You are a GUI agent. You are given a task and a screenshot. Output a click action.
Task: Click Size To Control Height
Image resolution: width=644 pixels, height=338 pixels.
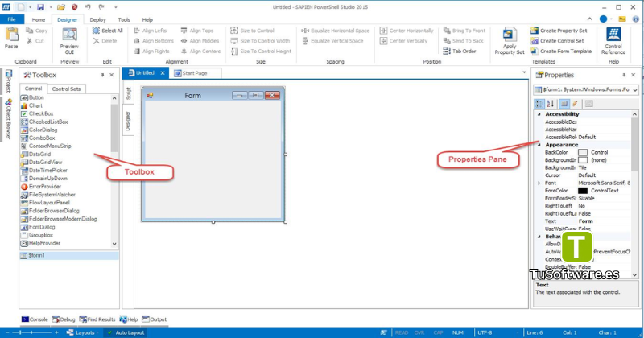[261, 51]
